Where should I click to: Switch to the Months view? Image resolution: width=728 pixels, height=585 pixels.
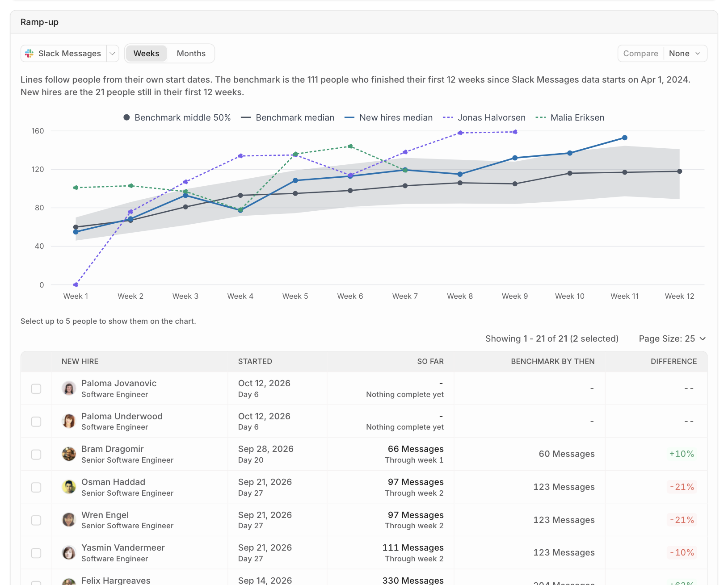point(191,54)
